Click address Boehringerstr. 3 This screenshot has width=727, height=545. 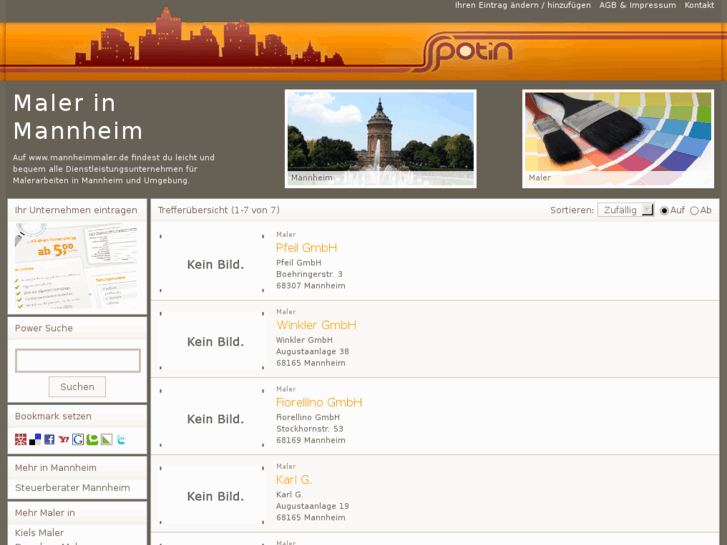309,274
